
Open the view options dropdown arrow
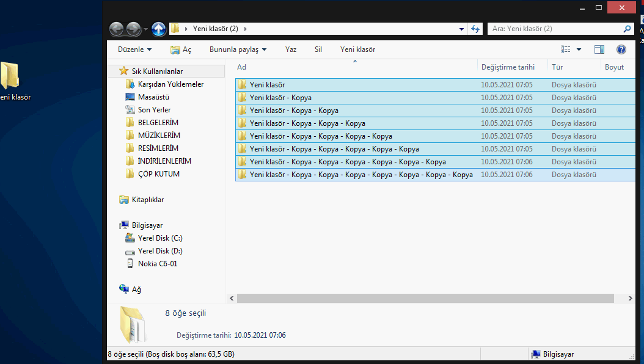point(579,49)
